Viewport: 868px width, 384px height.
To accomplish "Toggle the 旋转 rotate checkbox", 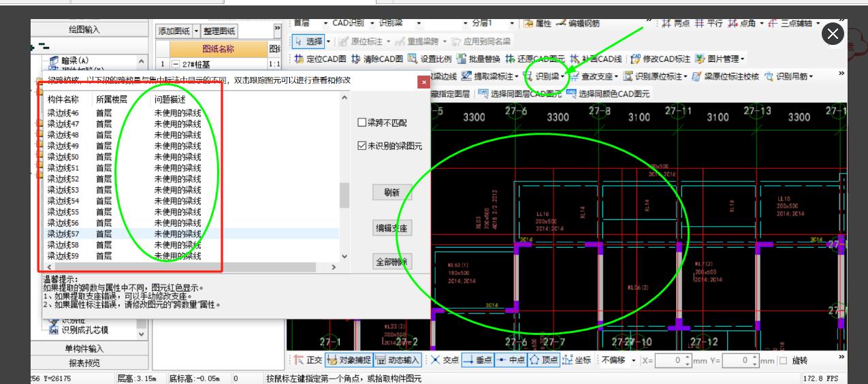I will click(x=783, y=360).
